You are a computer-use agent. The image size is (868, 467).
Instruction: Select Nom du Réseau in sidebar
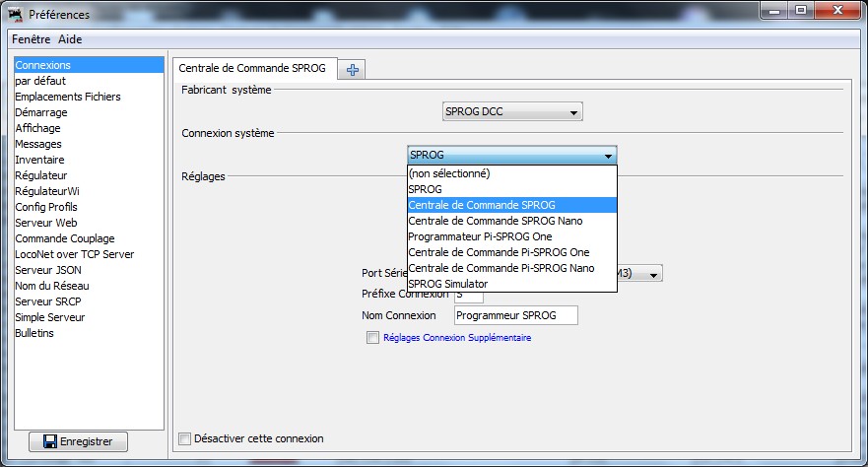tap(89, 286)
